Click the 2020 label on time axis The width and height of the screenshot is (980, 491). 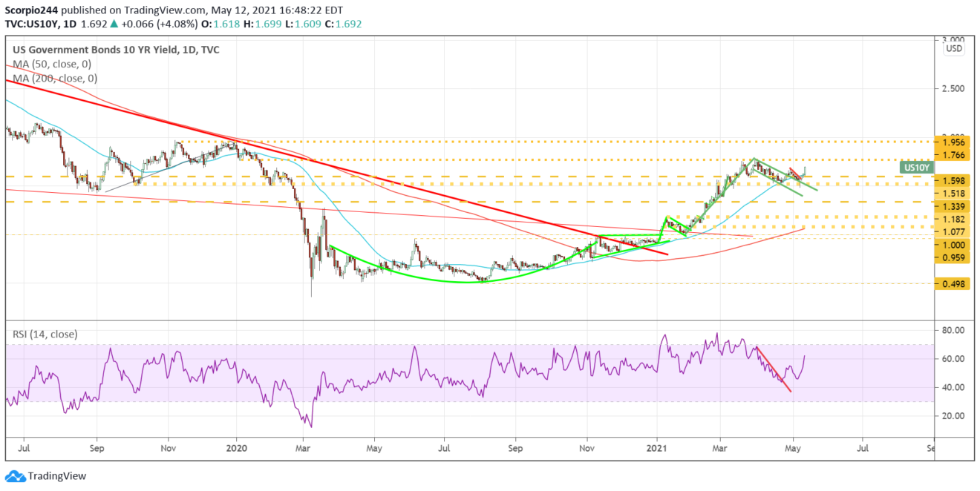pyautogui.click(x=237, y=448)
